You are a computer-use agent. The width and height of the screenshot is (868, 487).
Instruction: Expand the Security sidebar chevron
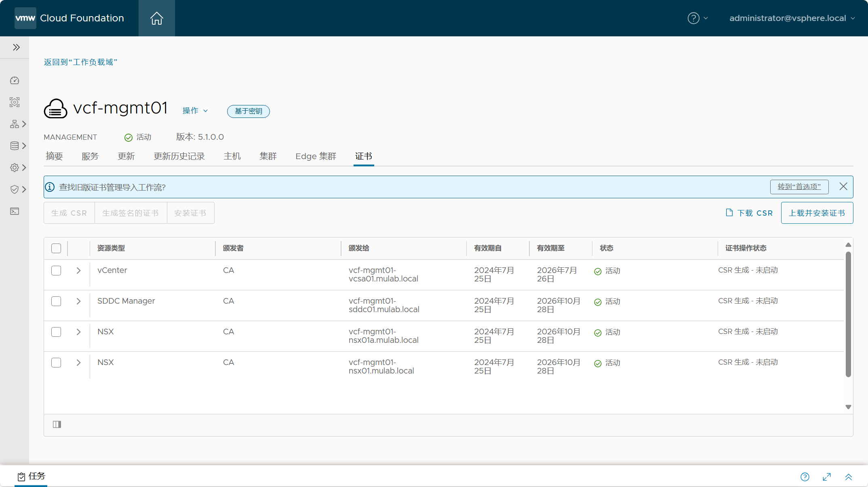(x=24, y=189)
